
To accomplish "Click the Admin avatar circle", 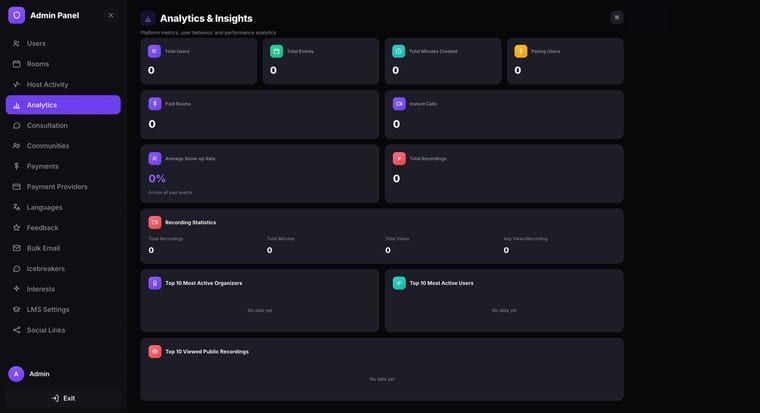I will [16, 374].
